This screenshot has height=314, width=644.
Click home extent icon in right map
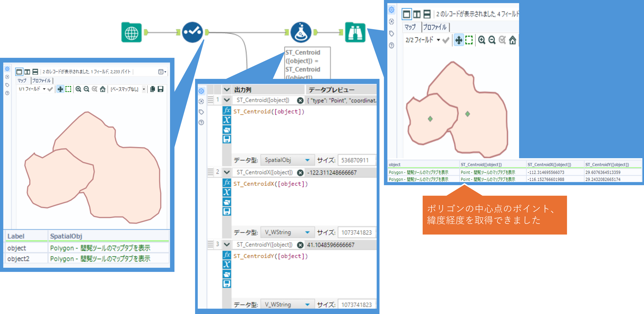click(x=512, y=40)
